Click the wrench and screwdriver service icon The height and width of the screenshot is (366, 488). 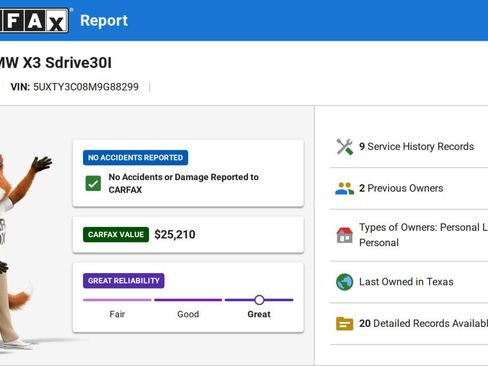pos(344,147)
